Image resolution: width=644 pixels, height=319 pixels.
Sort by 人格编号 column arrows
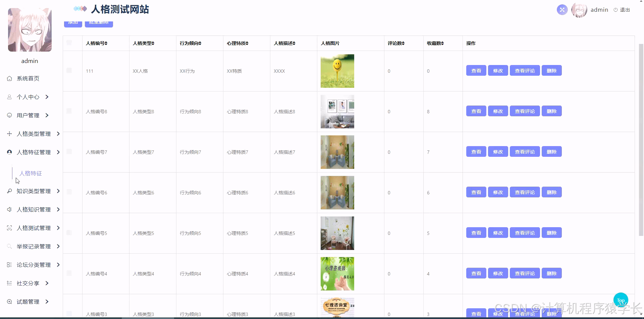coord(106,43)
